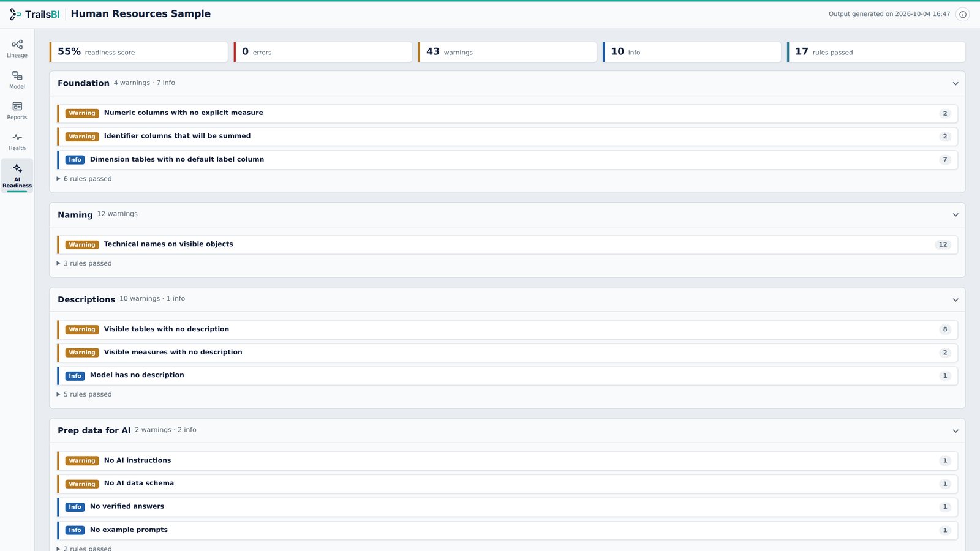Open Visible tables with no description

507,329
